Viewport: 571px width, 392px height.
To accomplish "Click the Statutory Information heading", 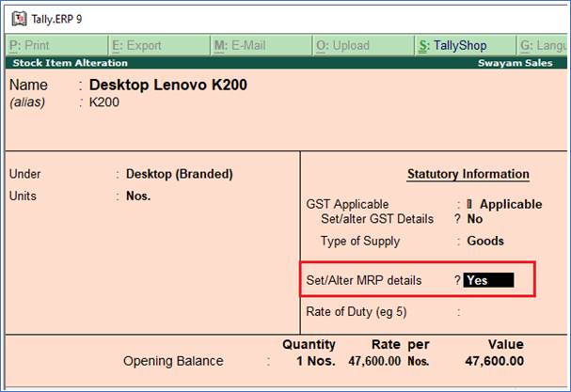I will [468, 174].
